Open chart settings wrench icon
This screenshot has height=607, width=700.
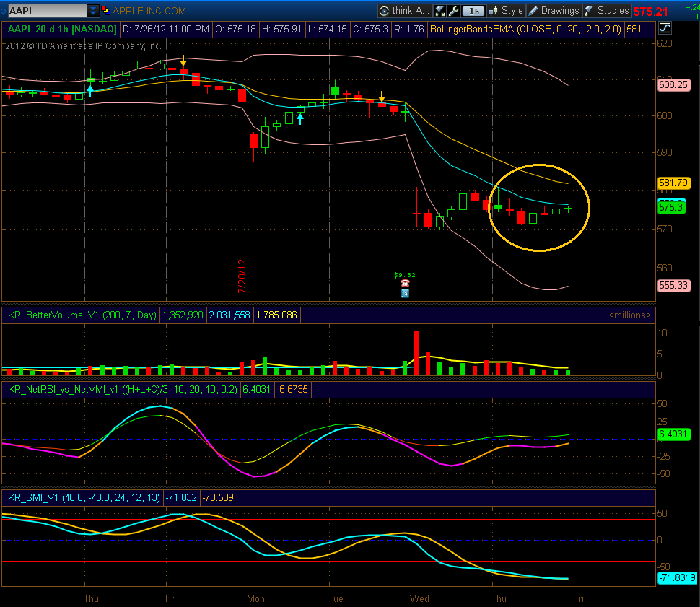click(453, 11)
